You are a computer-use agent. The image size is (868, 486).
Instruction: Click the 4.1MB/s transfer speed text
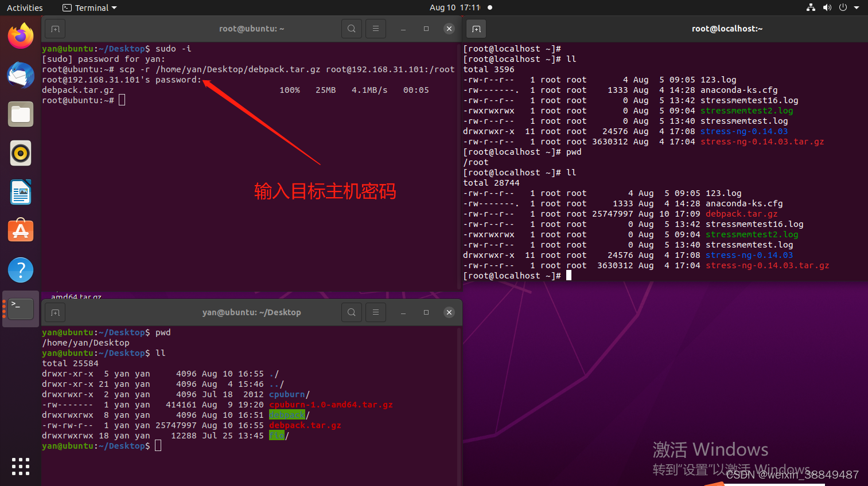(x=369, y=90)
